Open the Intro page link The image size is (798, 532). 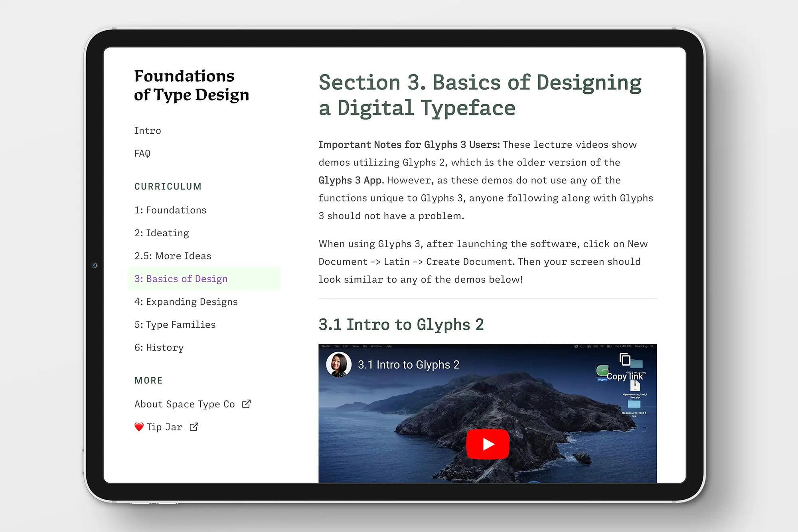(148, 131)
